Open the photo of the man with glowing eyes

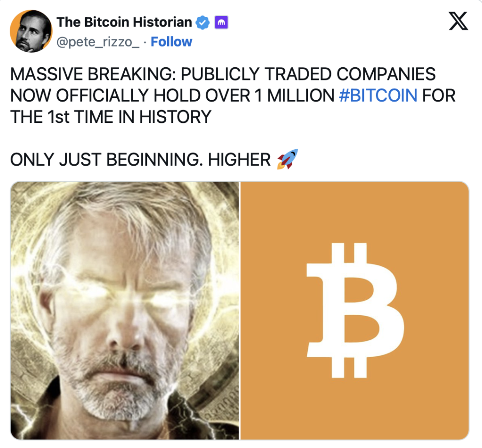pyautogui.click(x=124, y=310)
